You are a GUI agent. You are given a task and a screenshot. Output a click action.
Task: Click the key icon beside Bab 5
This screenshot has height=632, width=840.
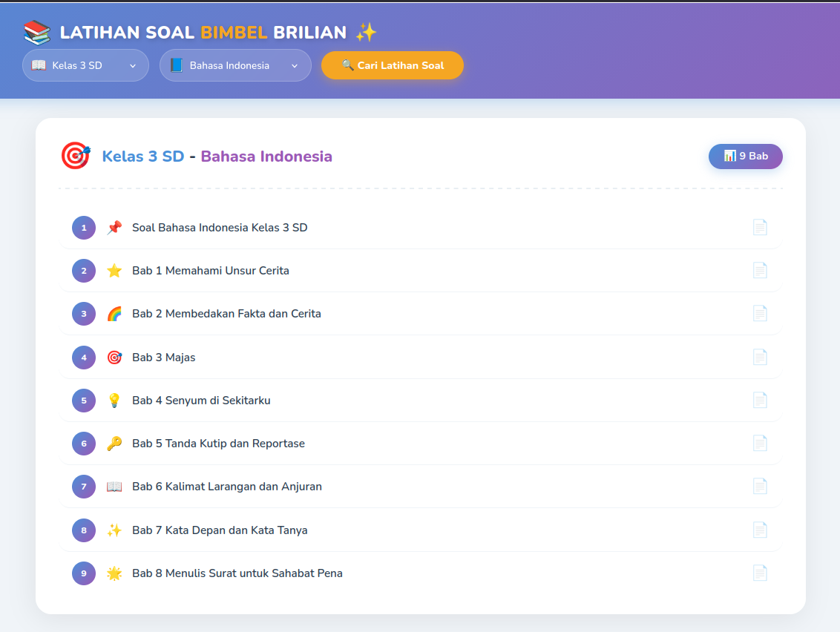[114, 444]
